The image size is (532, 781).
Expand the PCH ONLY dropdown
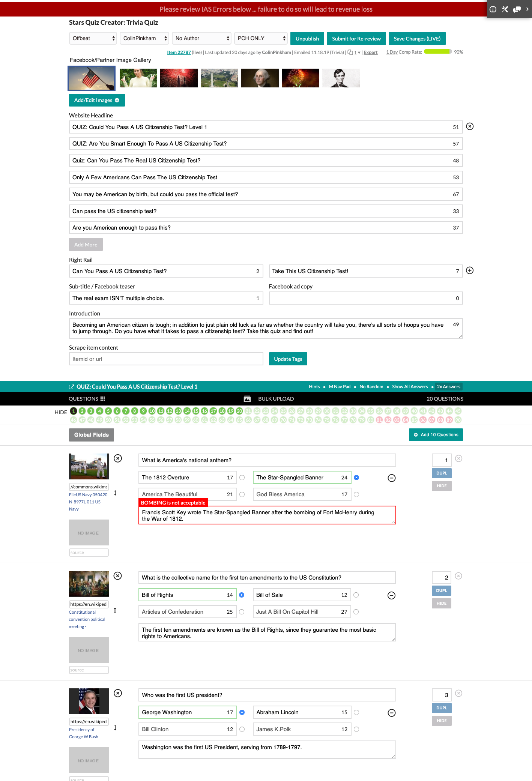[x=261, y=38]
